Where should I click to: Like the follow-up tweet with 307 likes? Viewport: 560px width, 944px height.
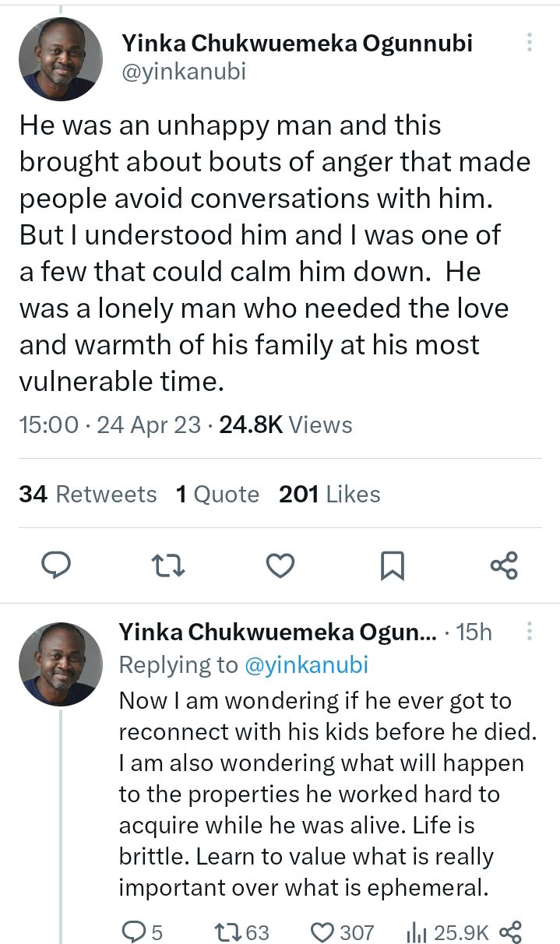click(322, 931)
